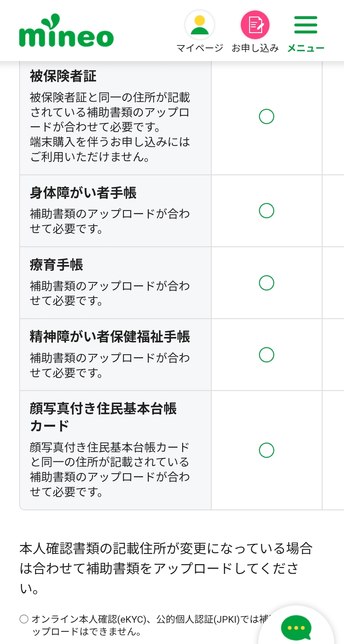This screenshot has height=644, width=344.
Task: Select the 被保険者証 heading cell
Action: (x=63, y=76)
